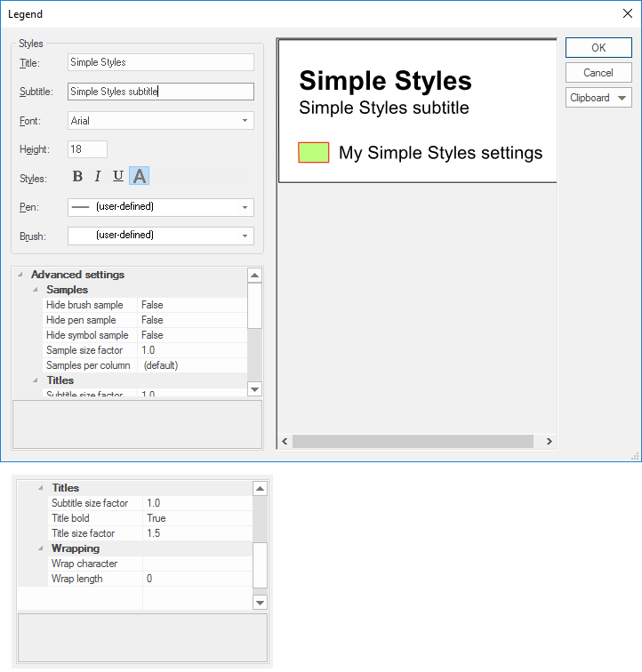642x672 pixels.
Task: Toggle Bold style button
Action: 77,176
